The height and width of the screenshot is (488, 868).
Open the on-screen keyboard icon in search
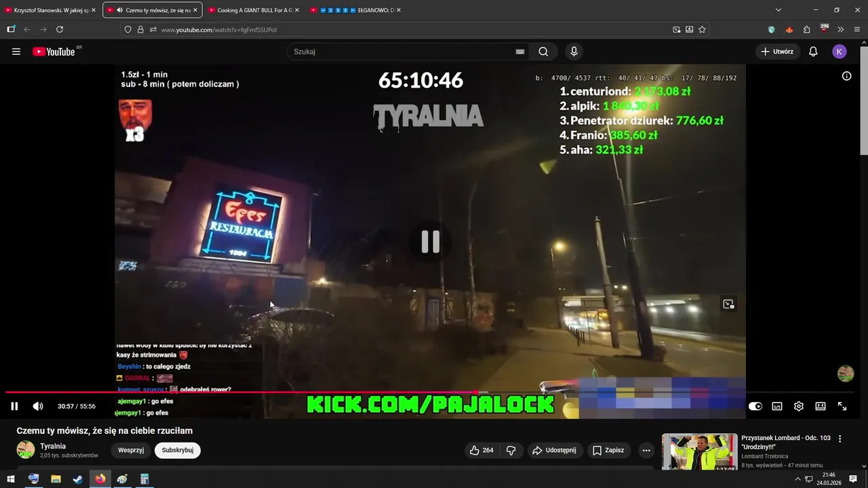point(520,52)
